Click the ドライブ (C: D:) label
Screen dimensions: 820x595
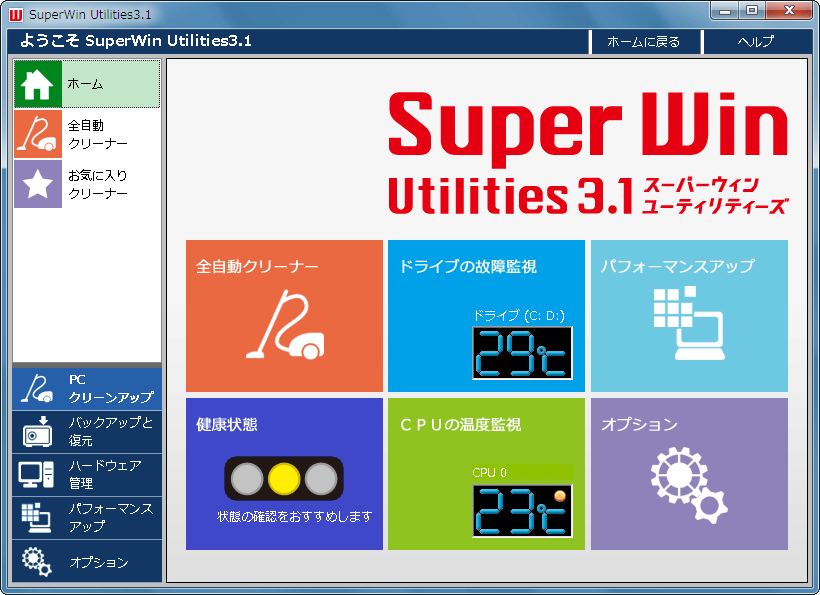click(519, 316)
